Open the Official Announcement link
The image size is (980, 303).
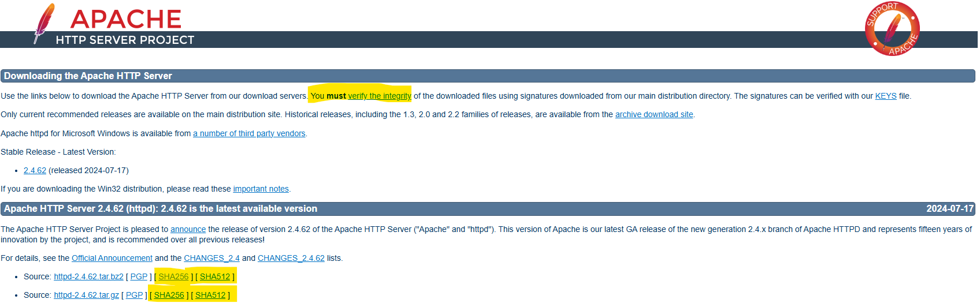click(x=112, y=258)
